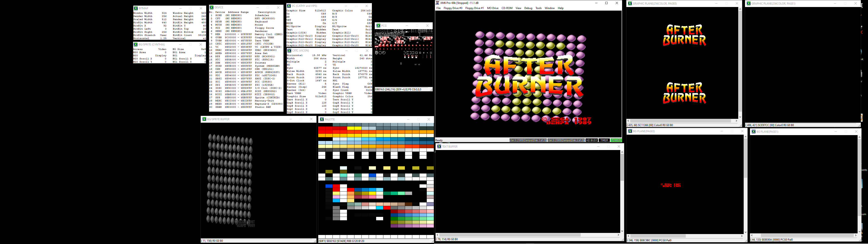Open the Window menu
This screenshot has height=244, width=868.
[550, 8]
